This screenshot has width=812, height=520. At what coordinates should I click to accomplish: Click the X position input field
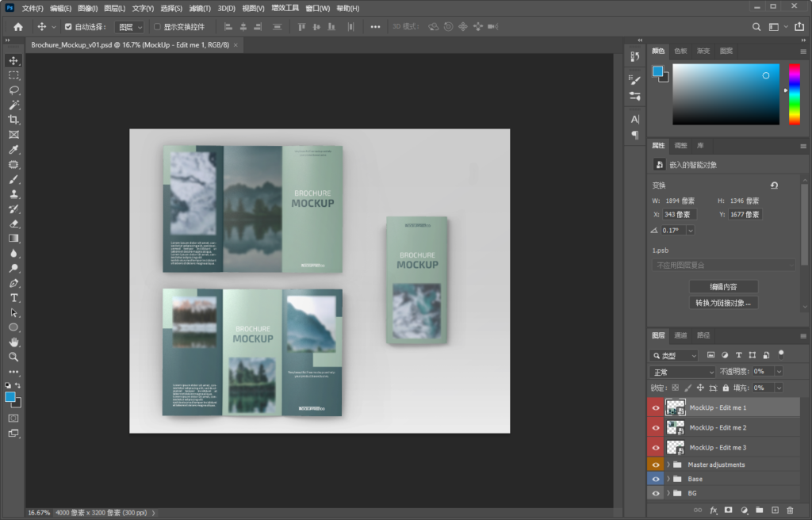click(680, 215)
